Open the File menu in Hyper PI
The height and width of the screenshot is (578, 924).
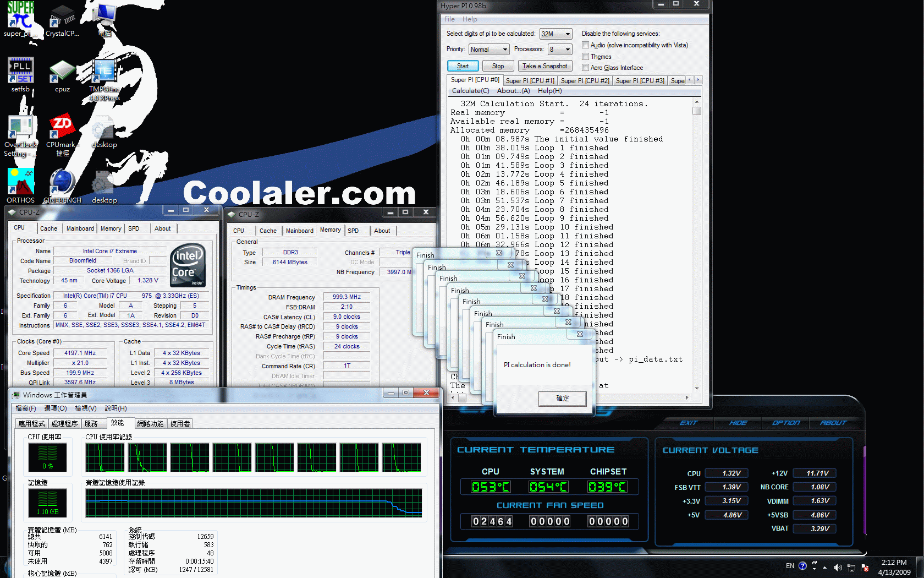pos(449,19)
